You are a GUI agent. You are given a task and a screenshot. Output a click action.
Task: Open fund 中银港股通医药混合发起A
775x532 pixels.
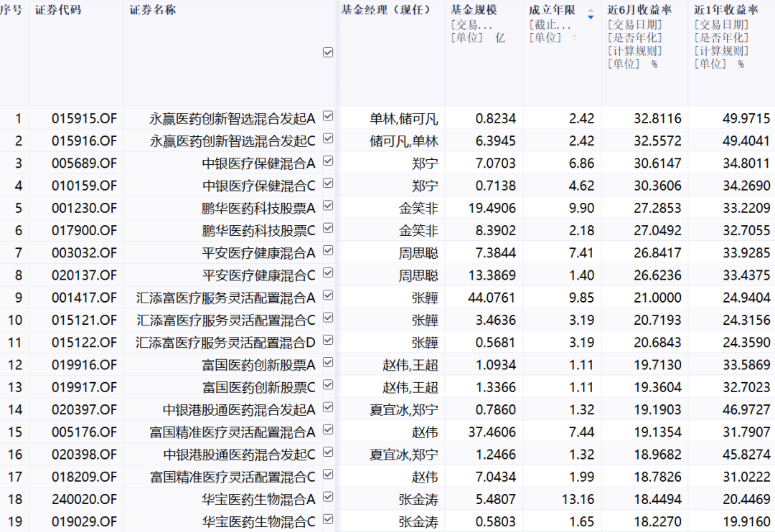(239, 410)
